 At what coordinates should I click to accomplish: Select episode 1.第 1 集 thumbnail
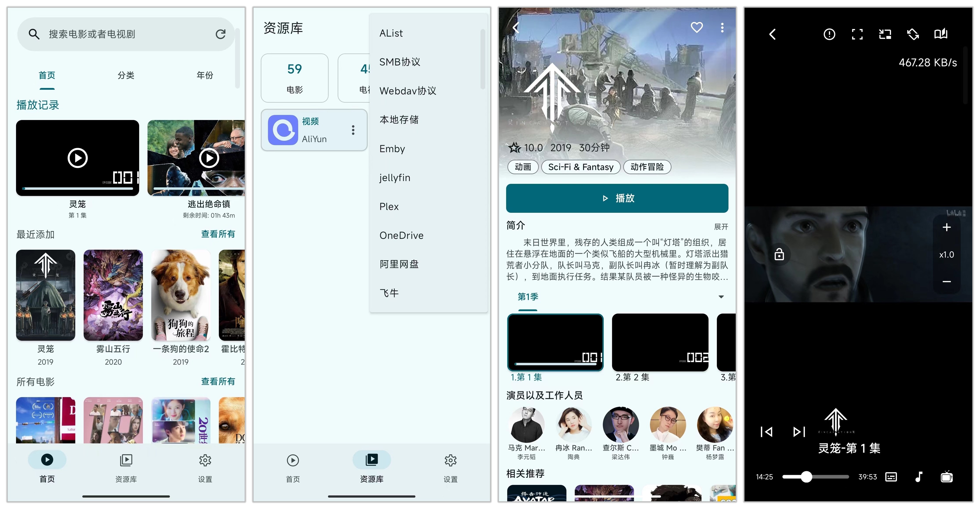[556, 342]
